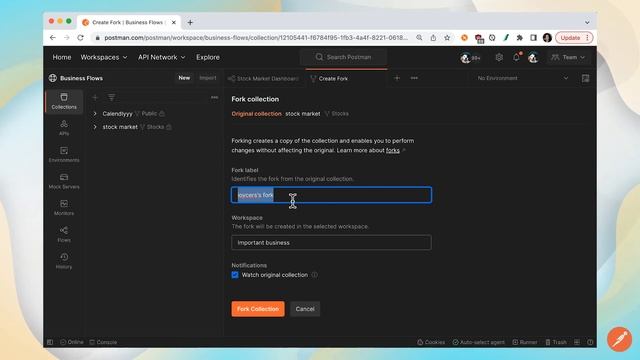Open the Postman settings gear icon
The image size is (640, 360).
coord(499,58)
